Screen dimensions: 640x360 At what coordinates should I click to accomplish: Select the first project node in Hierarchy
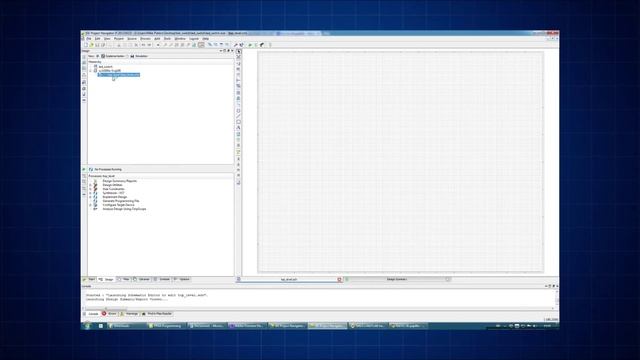click(105, 67)
